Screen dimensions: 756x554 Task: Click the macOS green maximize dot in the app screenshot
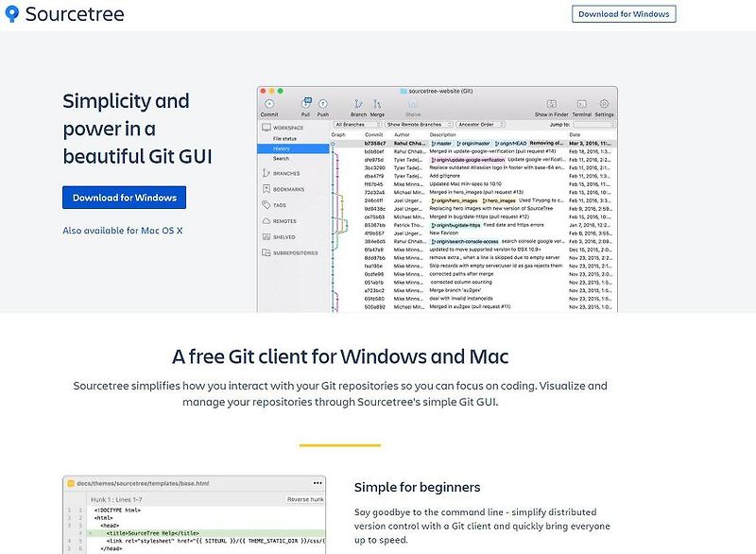280,91
